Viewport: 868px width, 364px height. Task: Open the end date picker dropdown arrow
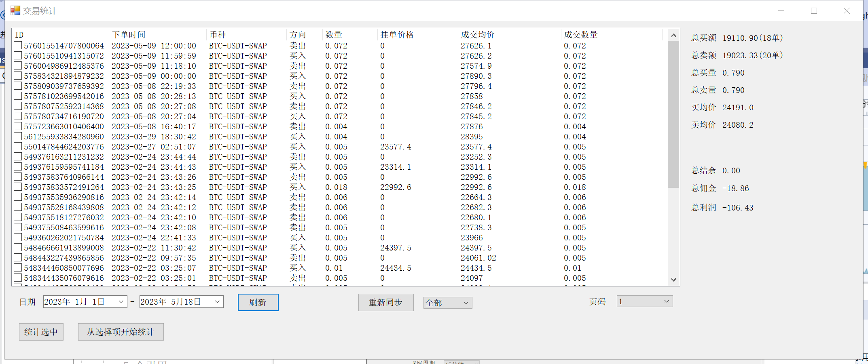(217, 301)
